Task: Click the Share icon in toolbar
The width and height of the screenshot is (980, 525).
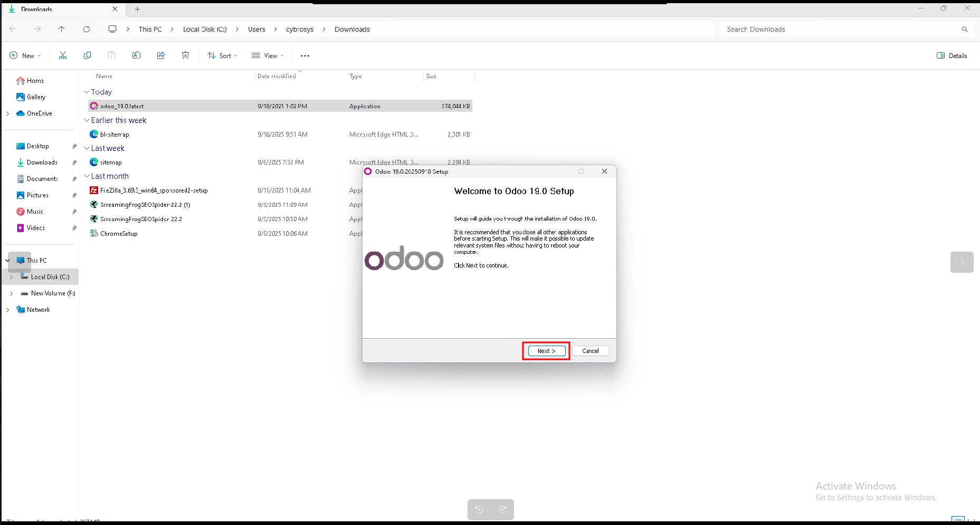Action: 161,55
